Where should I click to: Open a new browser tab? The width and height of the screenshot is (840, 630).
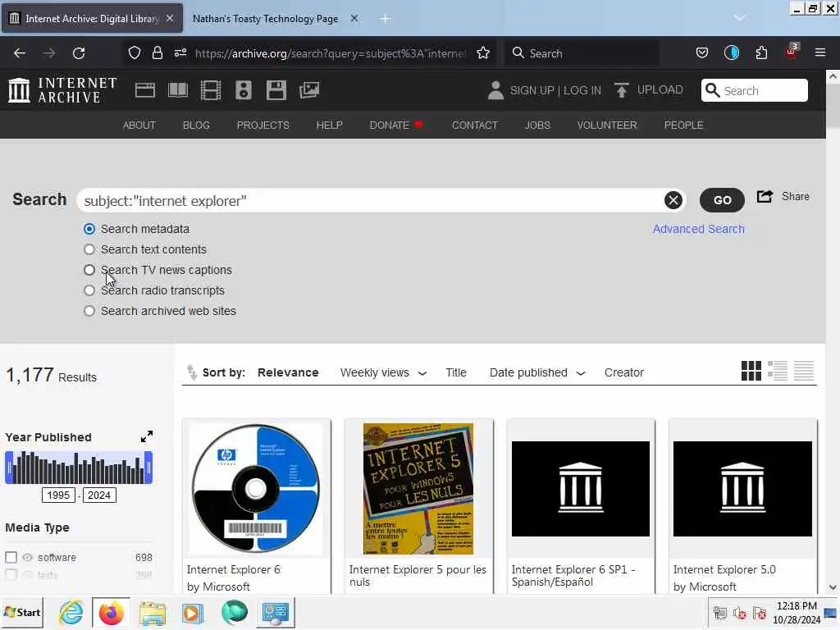[385, 19]
